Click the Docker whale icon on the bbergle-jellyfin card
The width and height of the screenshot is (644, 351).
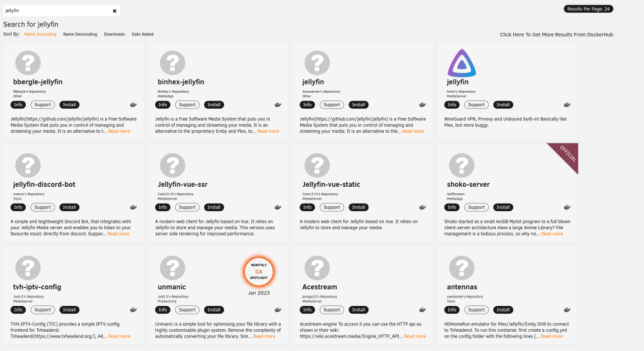point(133,105)
